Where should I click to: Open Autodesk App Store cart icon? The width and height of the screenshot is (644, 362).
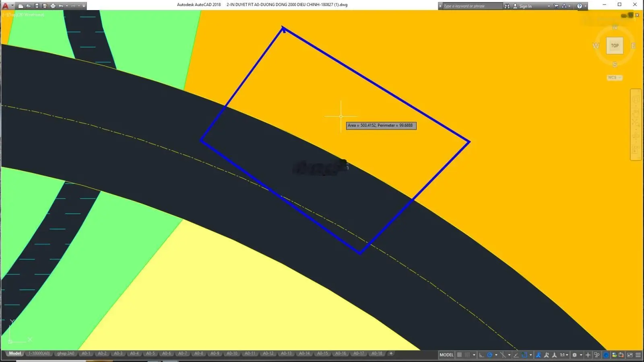tap(556, 6)
